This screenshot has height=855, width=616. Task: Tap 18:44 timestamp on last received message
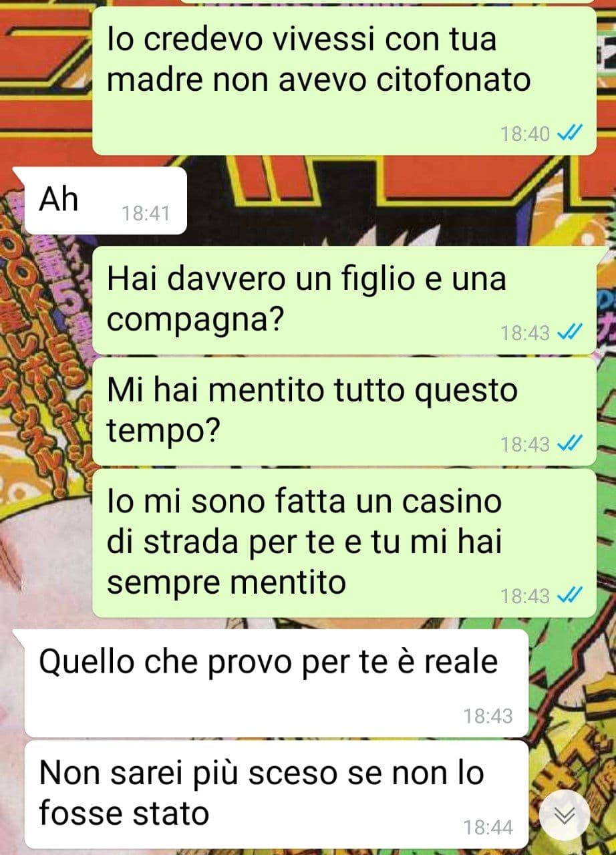488,828
